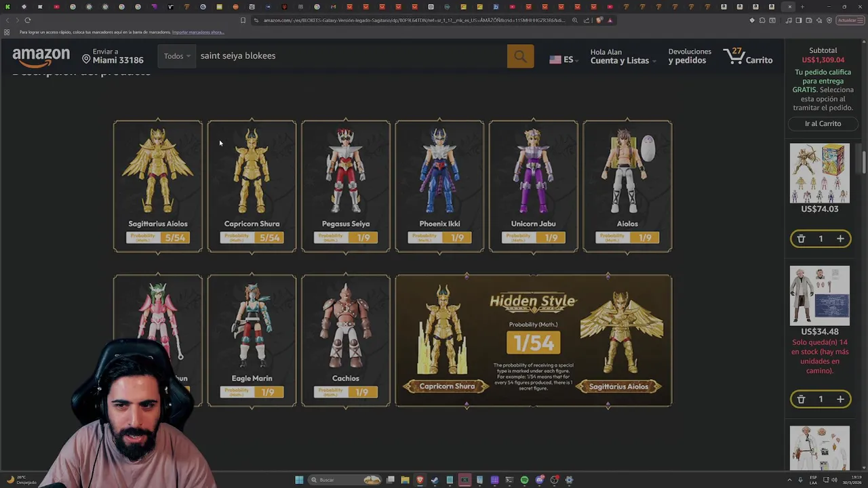This screenshot has width=868, height=488.
Task: Open Brave Shields lion icon
Action: click(599, 20)
